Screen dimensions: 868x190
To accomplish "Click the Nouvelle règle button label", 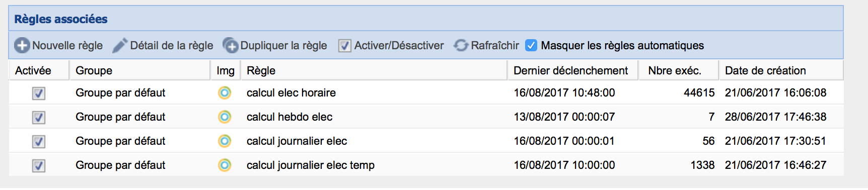I will point(67,46).
